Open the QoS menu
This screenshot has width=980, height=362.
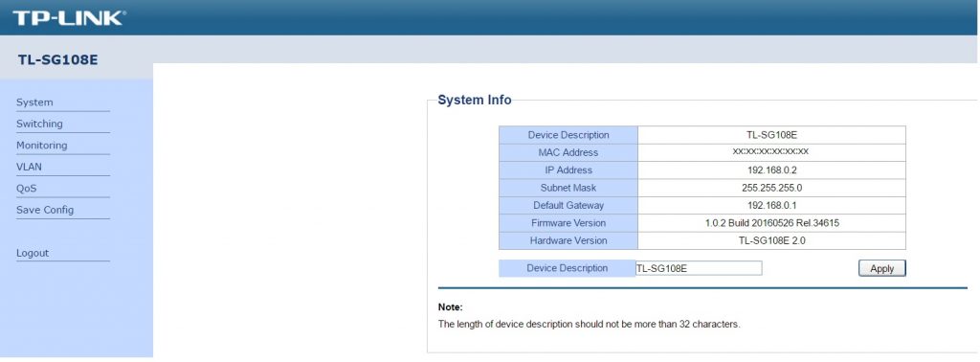27,189
